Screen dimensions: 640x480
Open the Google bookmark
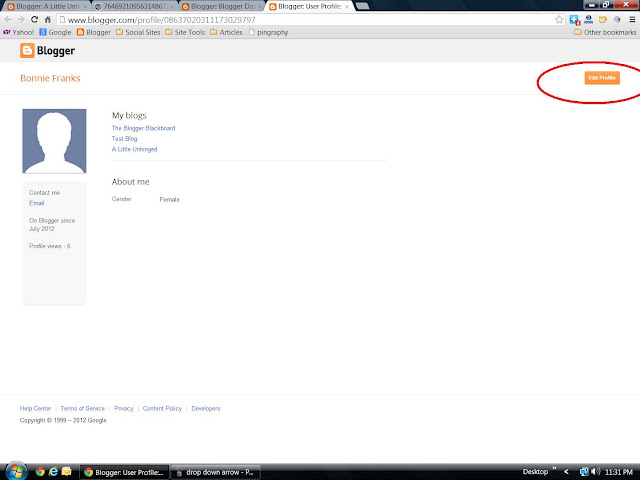(x=55, y=32)
